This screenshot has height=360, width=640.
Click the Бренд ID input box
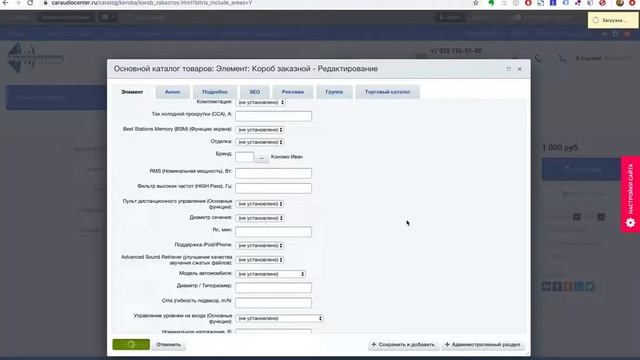pyautogui.click(x=244, y=157)
